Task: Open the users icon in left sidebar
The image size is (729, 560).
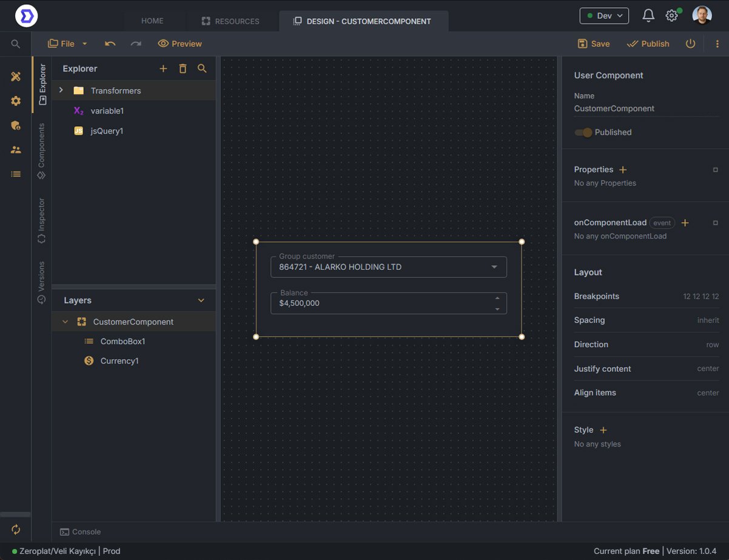Action: click(x=16, y=150)
